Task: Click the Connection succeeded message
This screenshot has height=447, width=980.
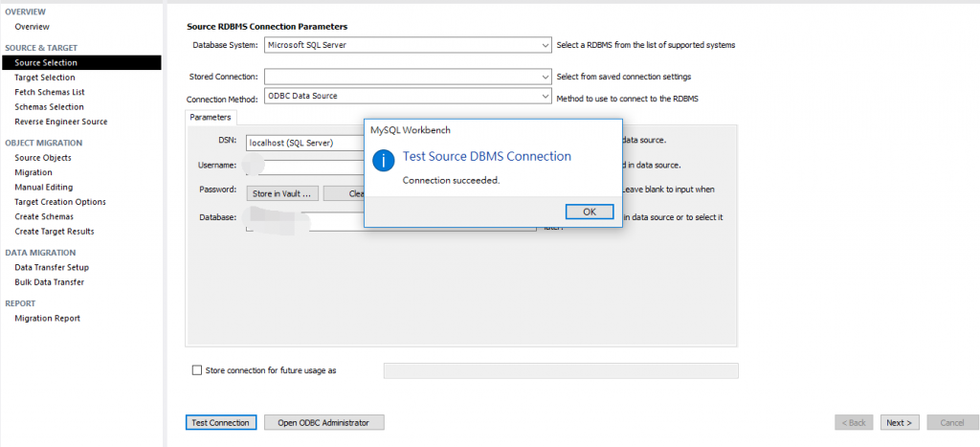Action: (x=452, y=180)
